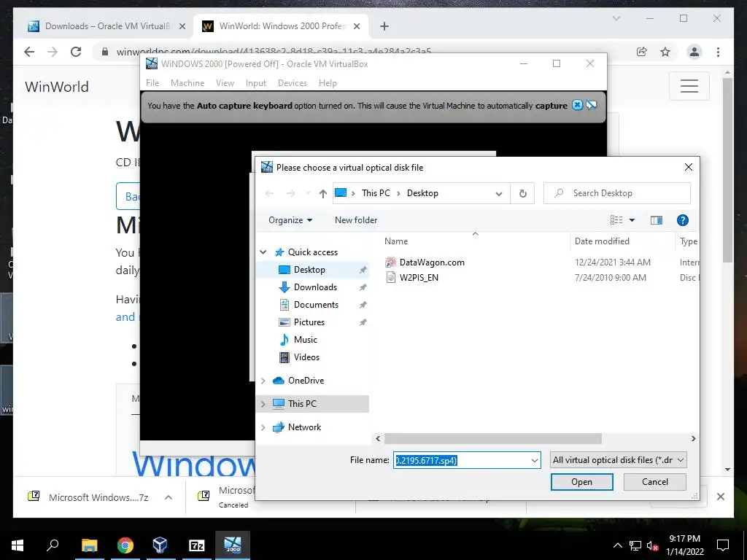Go back in Chrome browser
Viewport: 747px width, 560px height.
coord(29,52)
